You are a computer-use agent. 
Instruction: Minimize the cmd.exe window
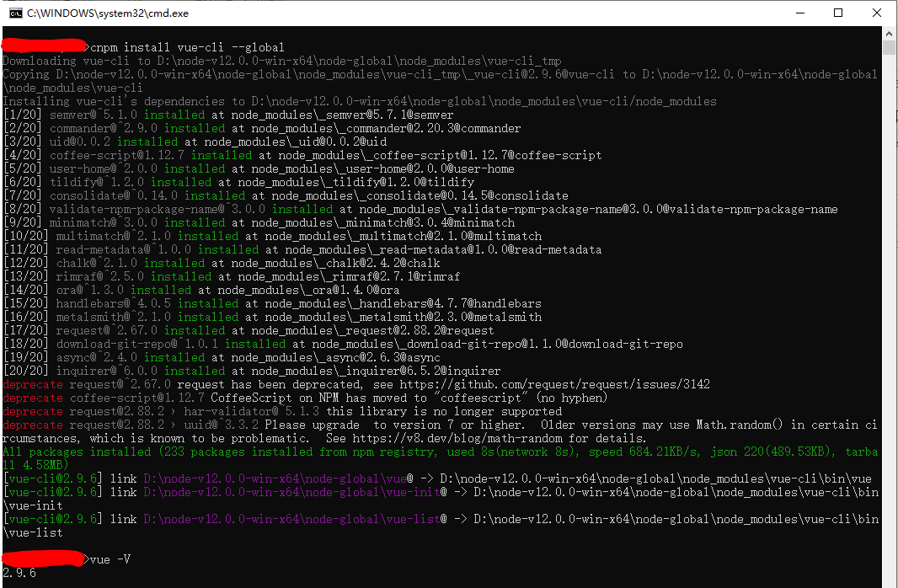coord(800,13)
